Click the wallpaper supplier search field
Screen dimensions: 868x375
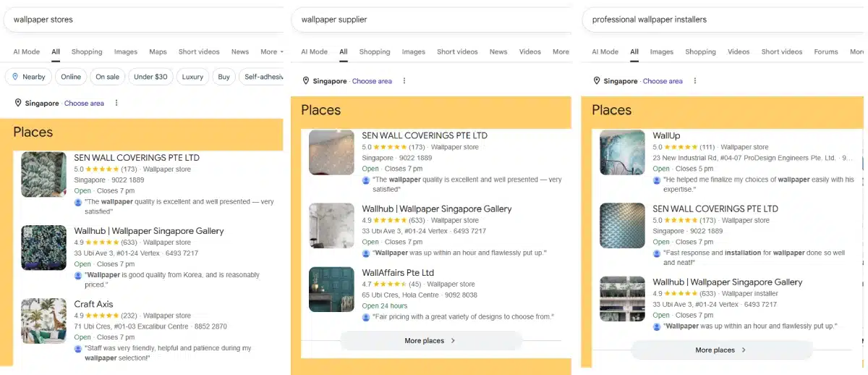click(x=431, y=20)
